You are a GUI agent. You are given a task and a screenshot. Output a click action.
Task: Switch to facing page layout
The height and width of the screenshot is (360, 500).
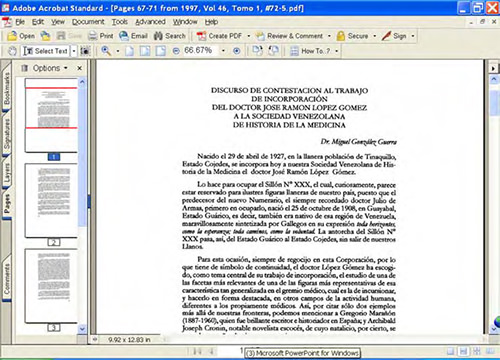point(490,351)
